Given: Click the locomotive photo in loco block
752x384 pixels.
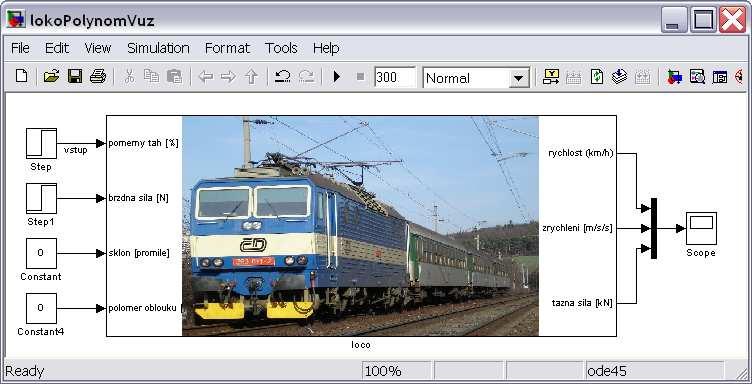Looking at the screenshot, I should point(360,226).
